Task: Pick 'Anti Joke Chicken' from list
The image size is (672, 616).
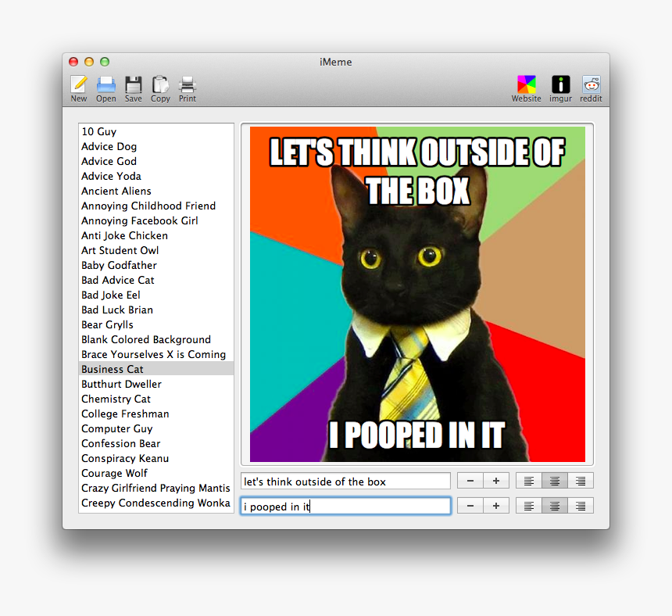Action: 156,236
